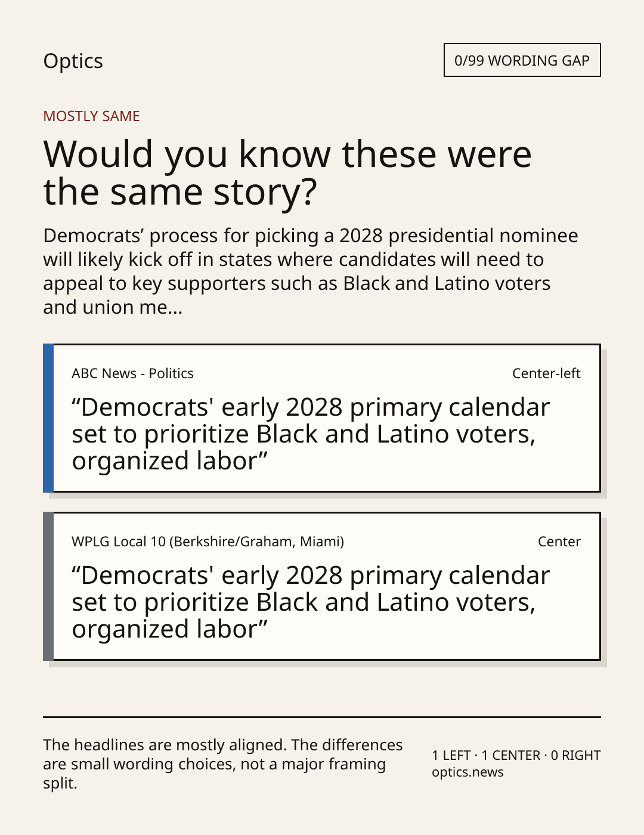Open the optics.news link

467,772
